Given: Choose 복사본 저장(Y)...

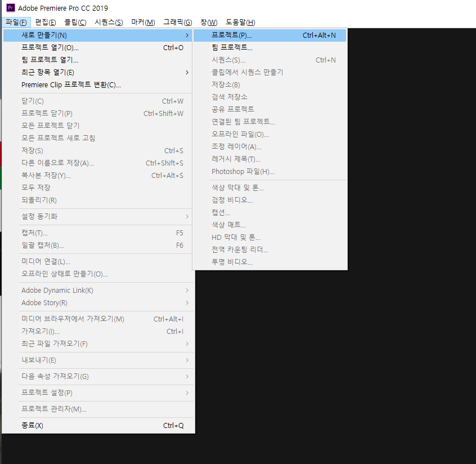Looking at the screenshot, I should click(97, 175).
